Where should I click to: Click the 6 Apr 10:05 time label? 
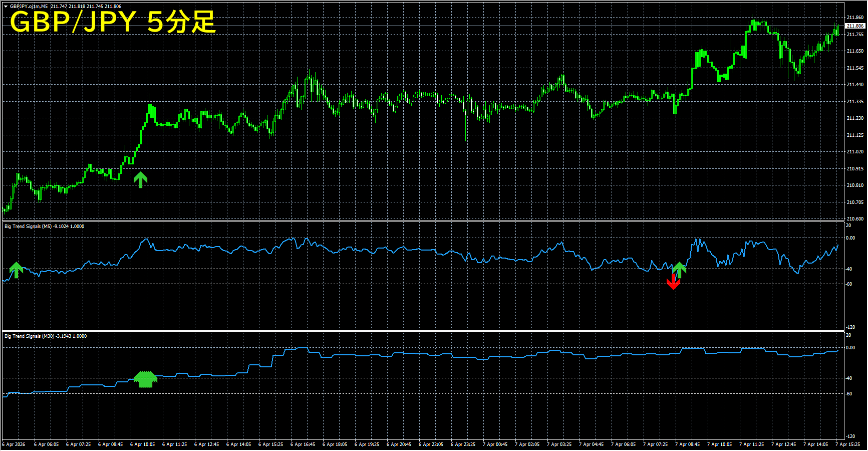(143, 444)
